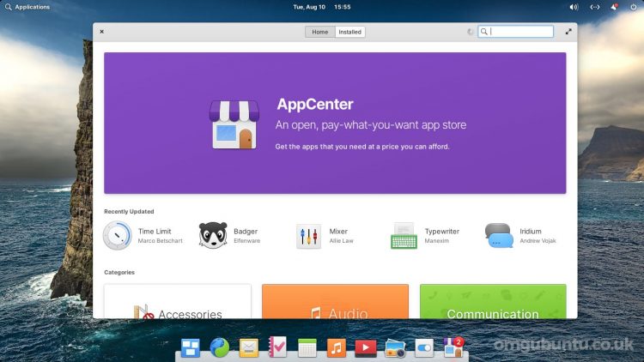Viewport: 644px width, 362px height.
Task: Focus the AppCenter search field
Action: pos(515,32)
